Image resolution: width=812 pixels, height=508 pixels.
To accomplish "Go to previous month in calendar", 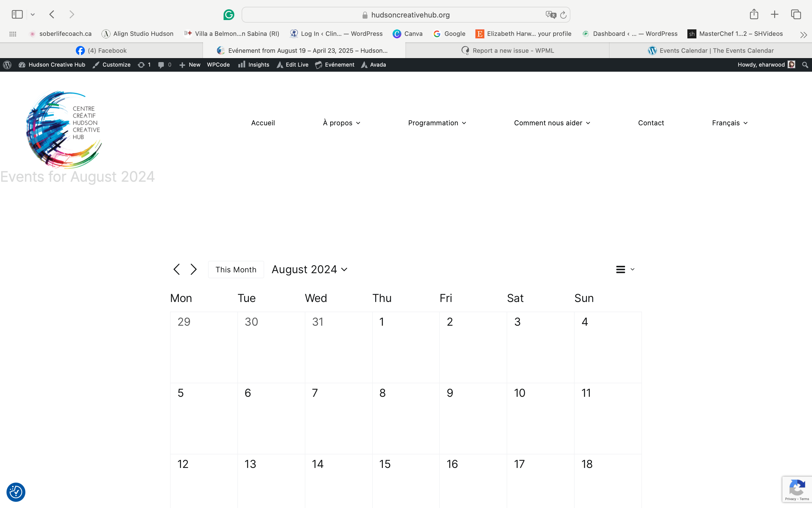I will (176, 270).
